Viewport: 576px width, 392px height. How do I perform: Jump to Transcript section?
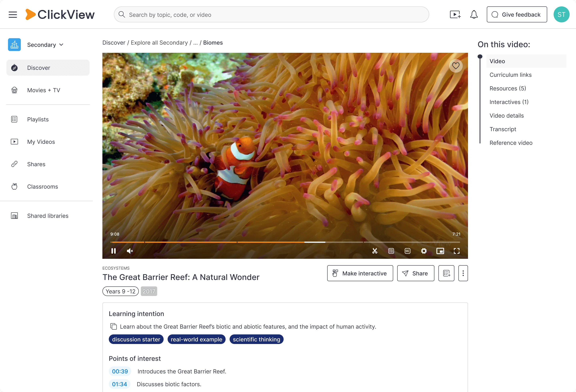[503, 129]
